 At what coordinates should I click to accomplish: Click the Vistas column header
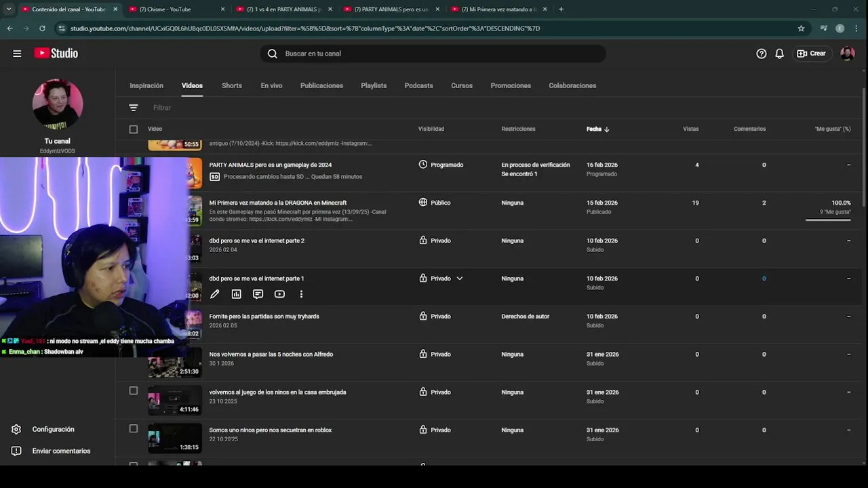tap(691, 129)
